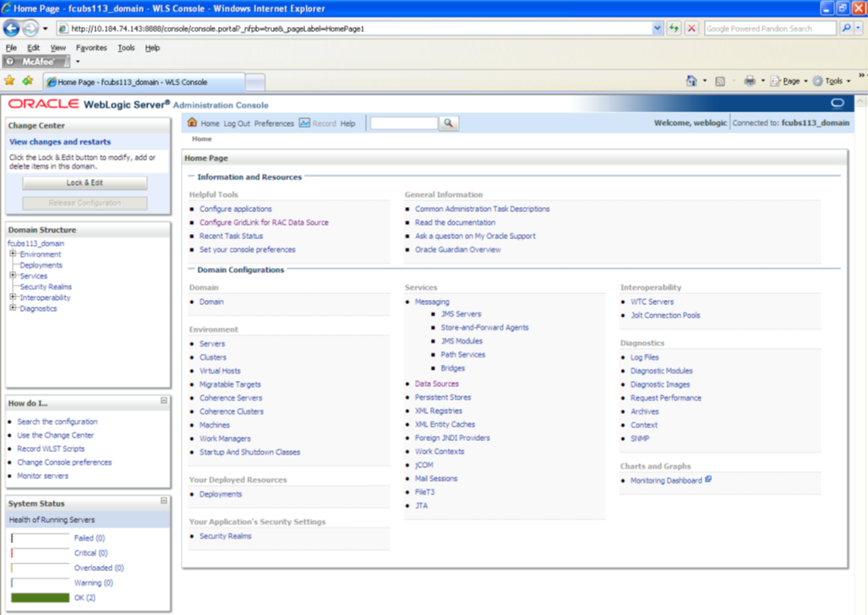Image resolution: width=868 pixels, height=615 pixels.
Task: Click the Record WLST icon
Action: point(304,122)
